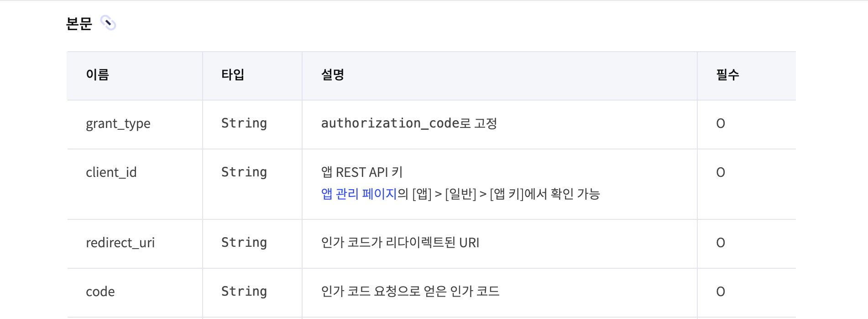Click the 본문 section heading
The width and height of the screenshot is (868, 319).
tap(79, 23)
